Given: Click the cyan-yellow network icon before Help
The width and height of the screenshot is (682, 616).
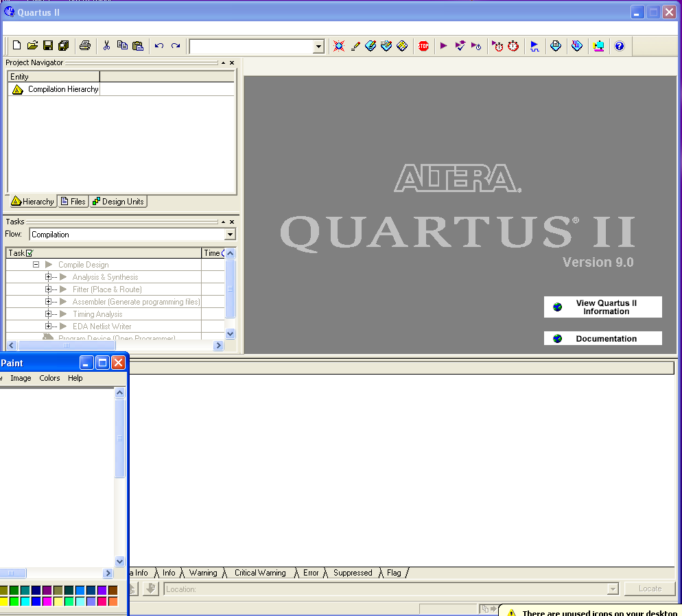Looking at the screenshot, I should click(x=598, y=46).
